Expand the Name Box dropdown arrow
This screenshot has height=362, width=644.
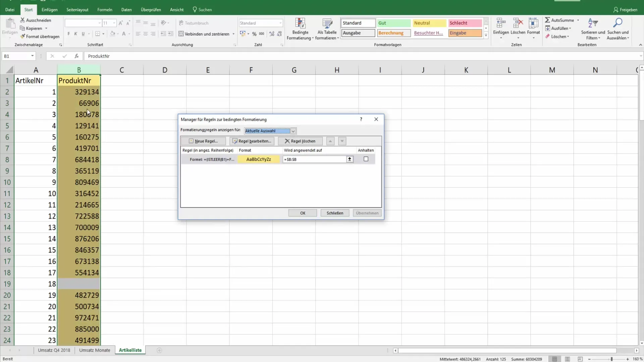tap(32, 56)
